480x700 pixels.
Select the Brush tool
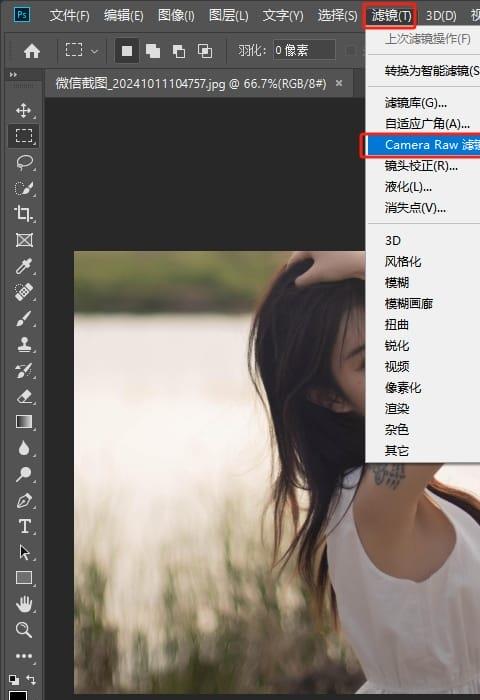tap(24, 318)
